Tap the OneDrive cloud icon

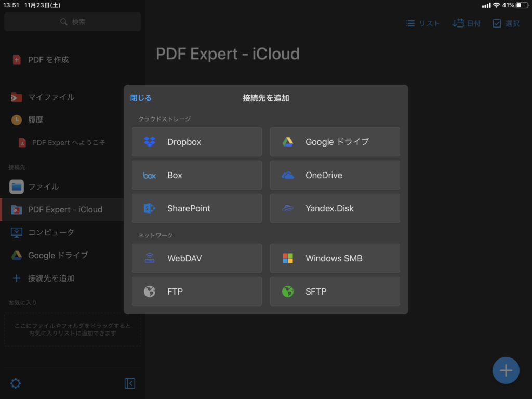[x=288, y=175]
